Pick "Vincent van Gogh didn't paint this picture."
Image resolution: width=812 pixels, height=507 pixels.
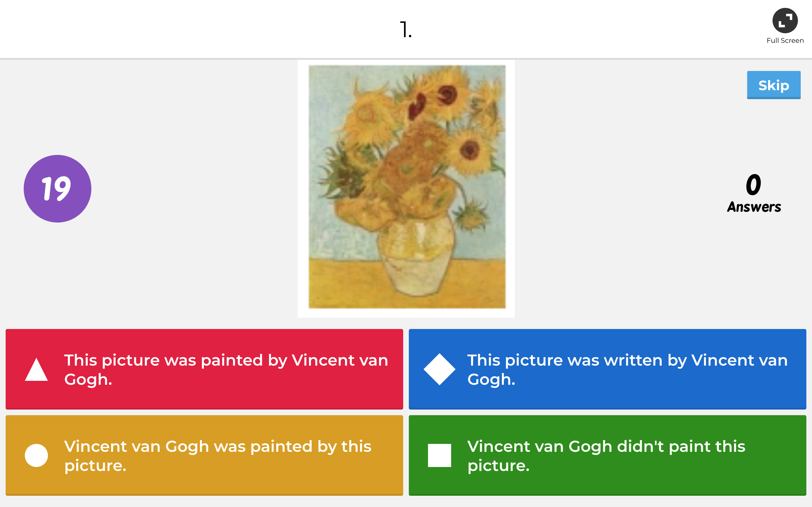click(x=606, y=455)
